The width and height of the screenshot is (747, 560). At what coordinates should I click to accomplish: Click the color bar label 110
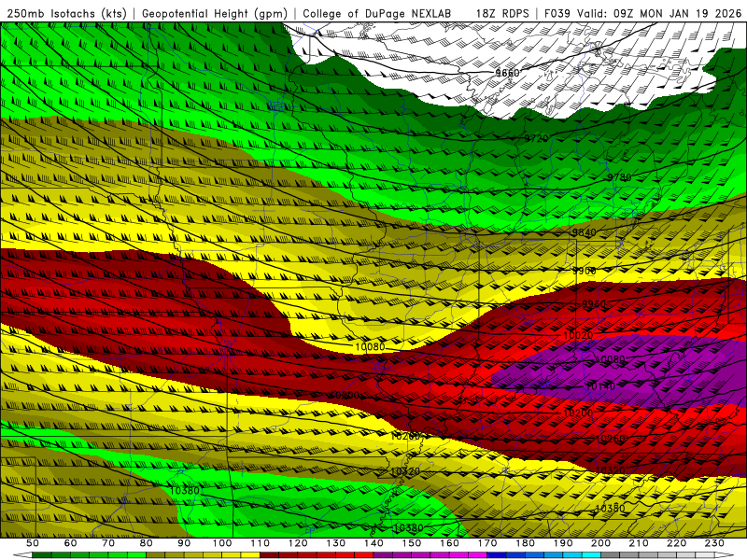(x=261, y=543)
